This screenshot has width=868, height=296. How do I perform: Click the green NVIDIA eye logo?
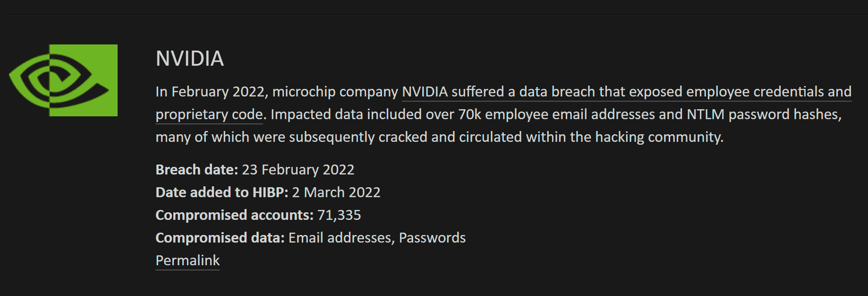click(63, 80)
